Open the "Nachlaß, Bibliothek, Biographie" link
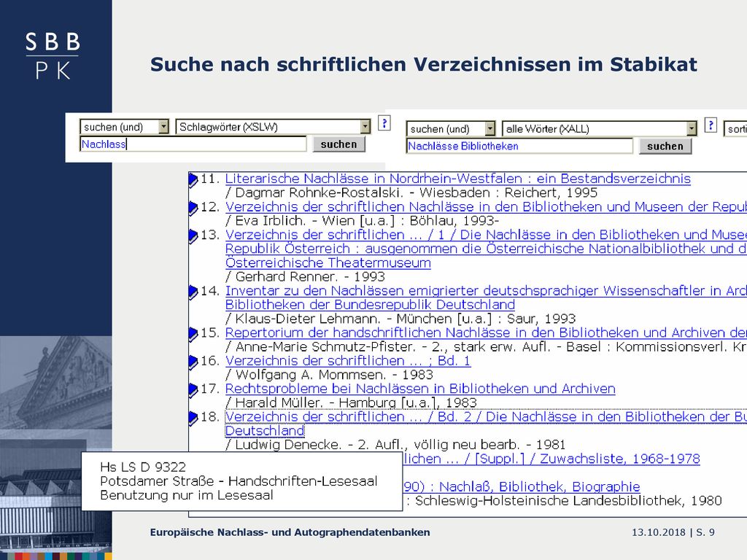 click(x=521, y=486)
